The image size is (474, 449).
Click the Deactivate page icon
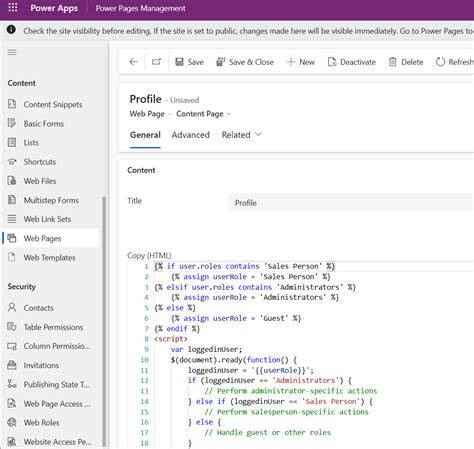coord(332,62)
